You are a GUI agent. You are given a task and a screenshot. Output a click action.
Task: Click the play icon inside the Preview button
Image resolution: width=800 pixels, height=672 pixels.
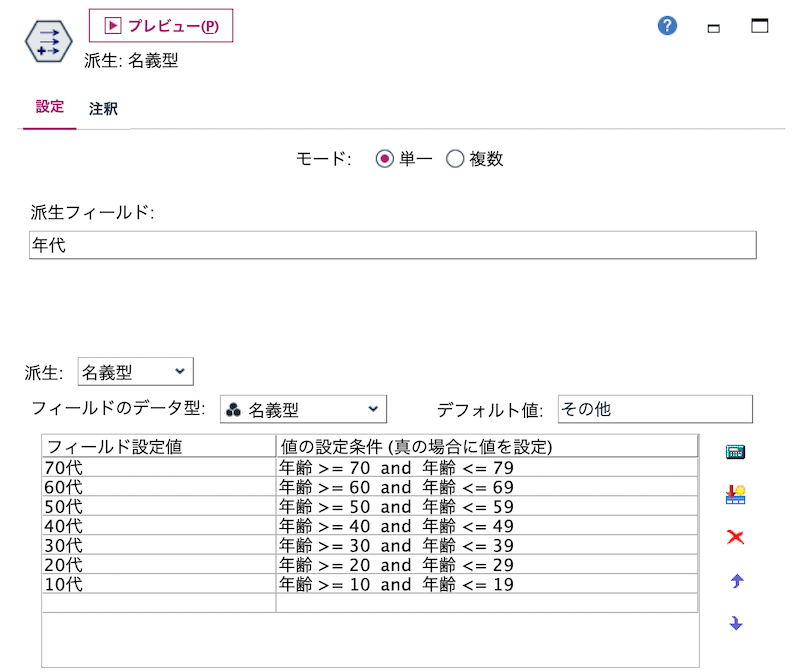click(x=113, y=26)
